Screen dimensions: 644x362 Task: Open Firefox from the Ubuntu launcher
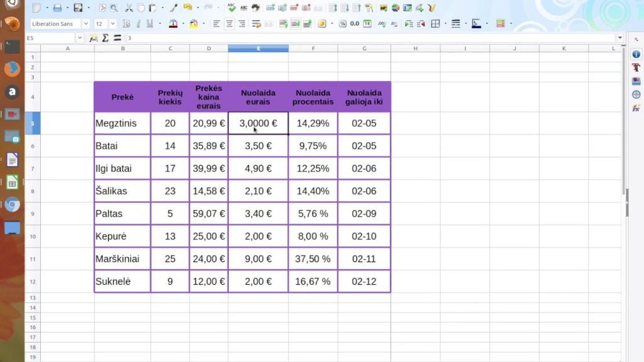[x=12, y=69]
